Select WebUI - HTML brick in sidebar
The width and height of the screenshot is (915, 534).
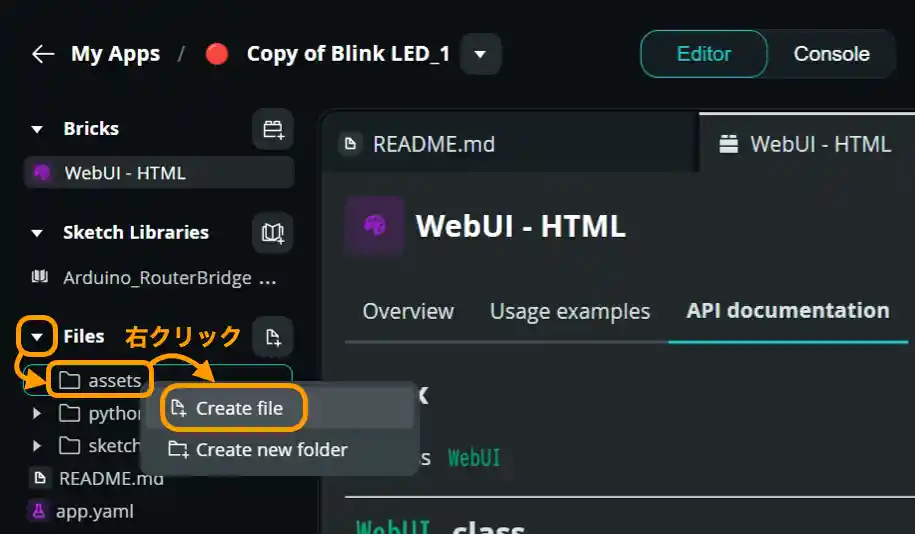click(159, 173)
